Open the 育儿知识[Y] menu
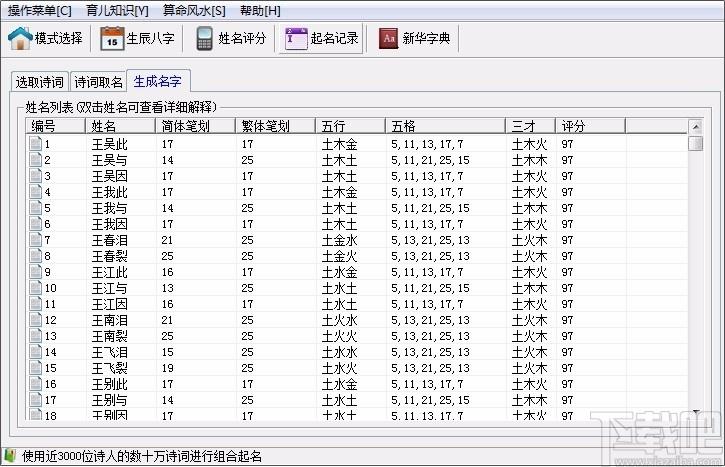Image resolution: width=725 pixels, height=467 pixels. tap(117, 10)
